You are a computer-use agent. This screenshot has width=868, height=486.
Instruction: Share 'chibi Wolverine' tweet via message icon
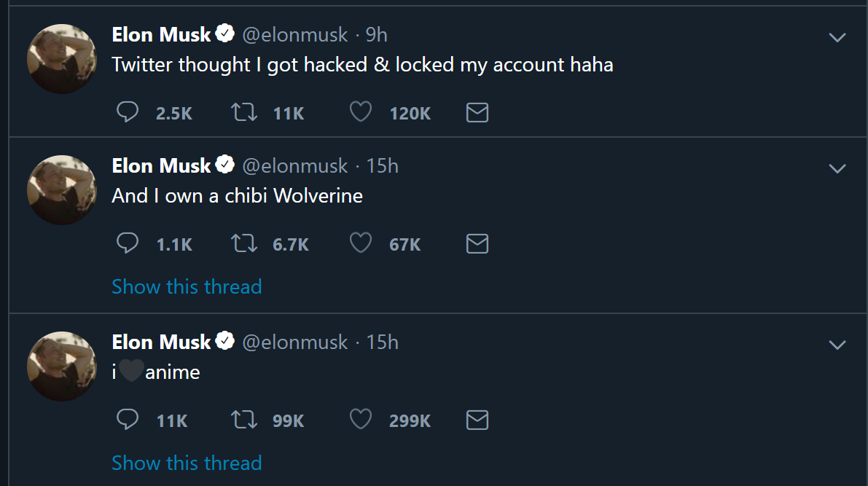tap(477, 243)
